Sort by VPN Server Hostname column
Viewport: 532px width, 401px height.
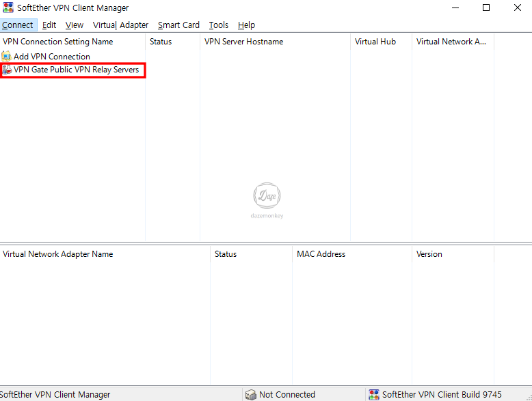[x=275, y=42]
